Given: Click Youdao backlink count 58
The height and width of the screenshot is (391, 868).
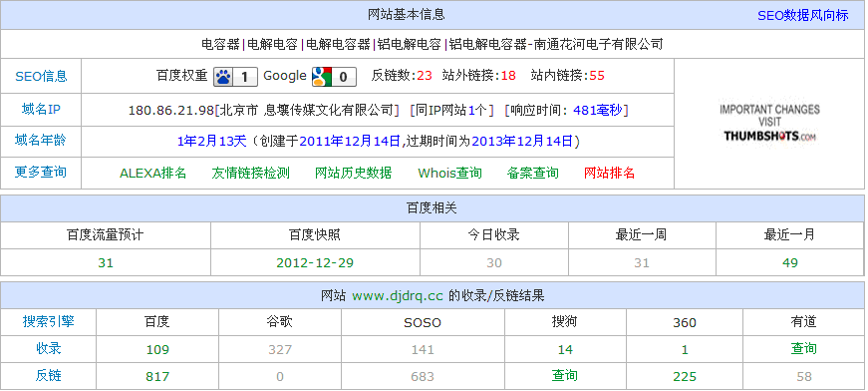Looking at the screenshot, I should (x=804, y=377).
